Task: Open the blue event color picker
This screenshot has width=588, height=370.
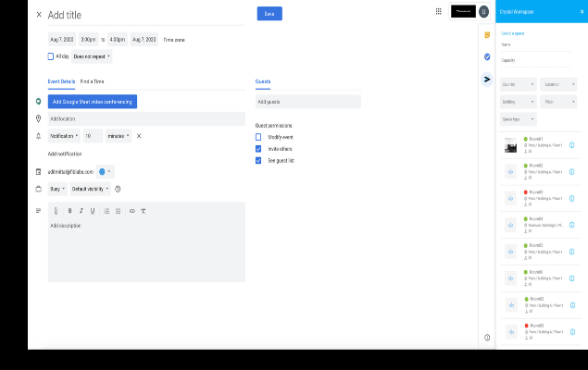Action: [105, 171]
